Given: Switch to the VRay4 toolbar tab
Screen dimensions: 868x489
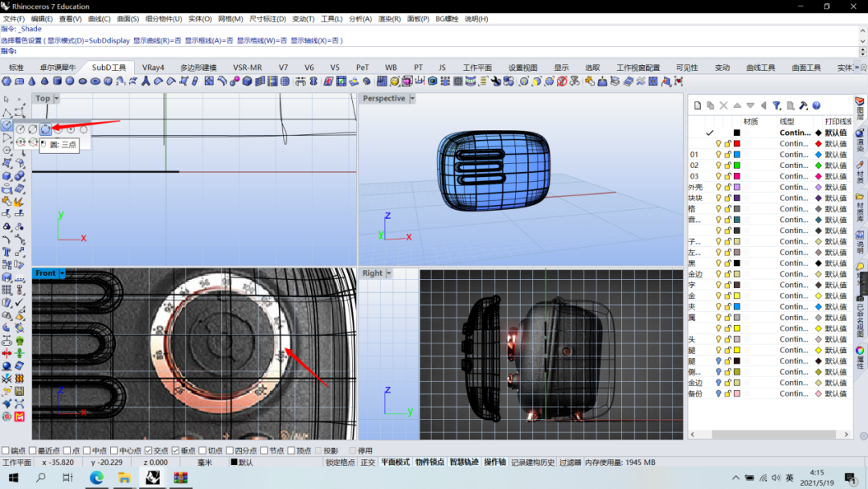Looking at the screenshot, I should [154, 68].
